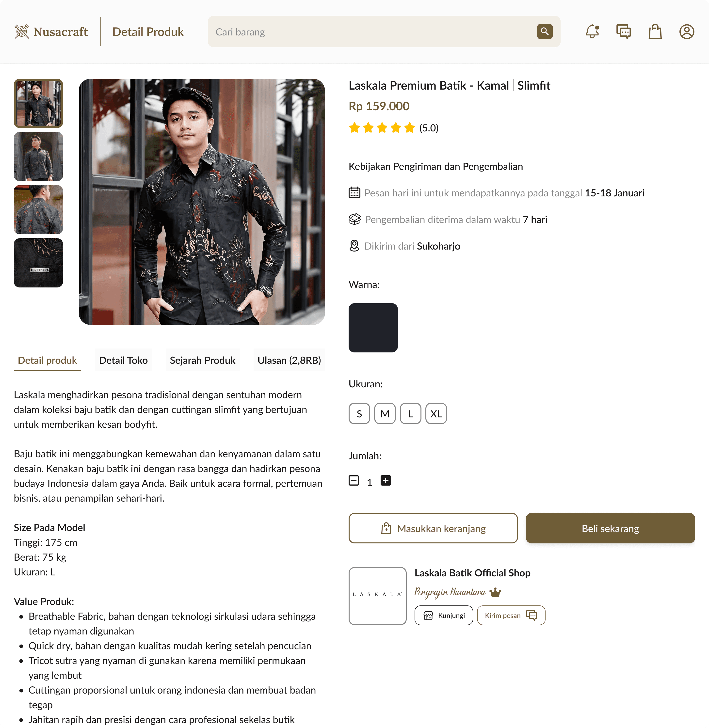
Task: Open the chat messages icon
Action: 623,32
